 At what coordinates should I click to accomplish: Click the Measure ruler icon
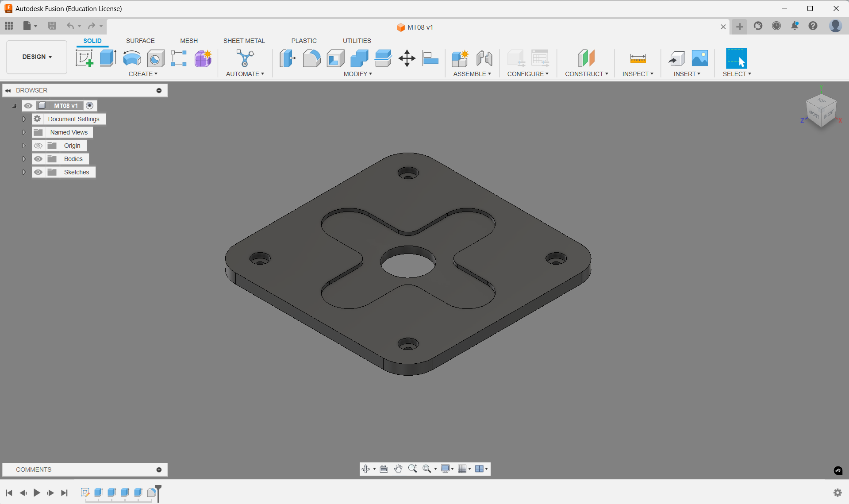click(x=638, y=58)
